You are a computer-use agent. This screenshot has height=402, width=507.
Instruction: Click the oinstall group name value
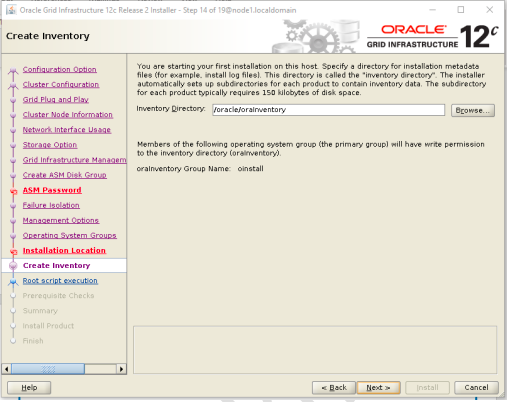point(250,169)
